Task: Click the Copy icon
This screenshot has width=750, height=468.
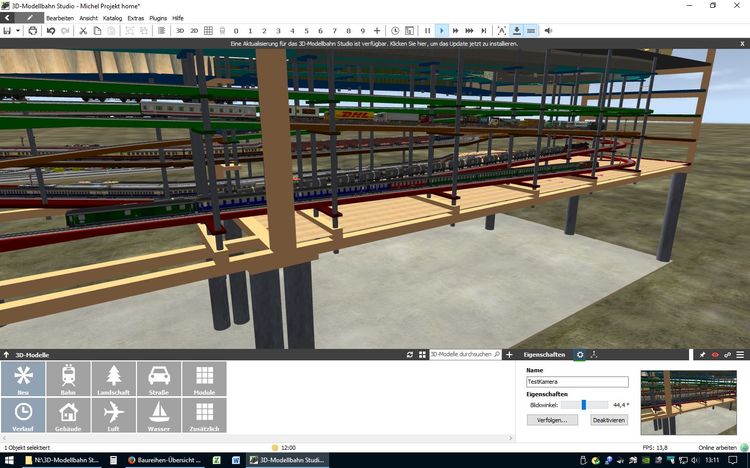Action: pyautogui.click(x=97, y=31)
